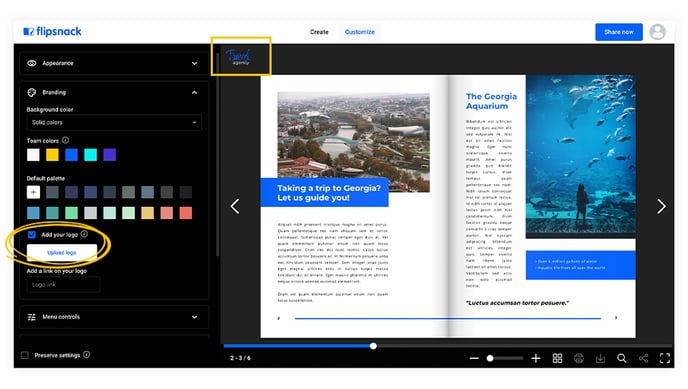Select the cyan team color

coord(90,155)
